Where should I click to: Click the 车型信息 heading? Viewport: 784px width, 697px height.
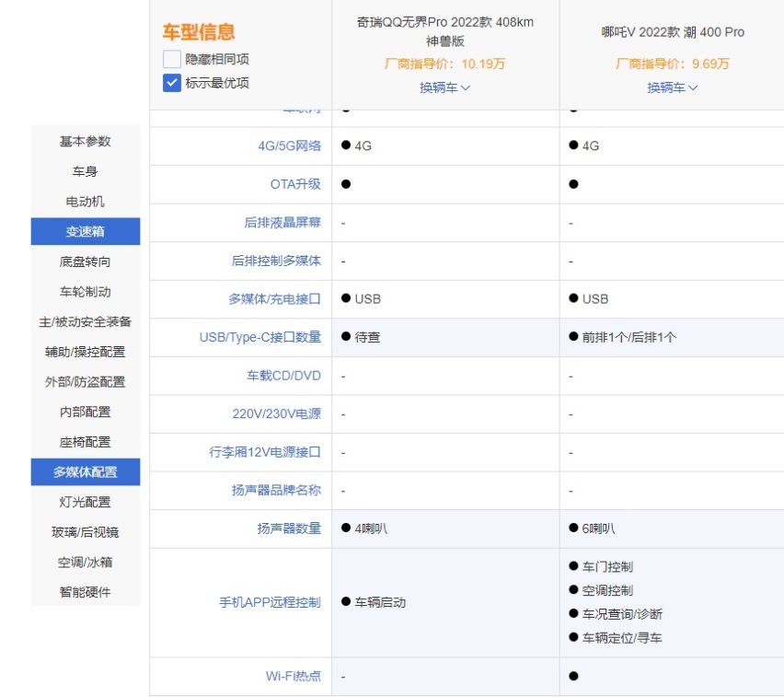199,31
